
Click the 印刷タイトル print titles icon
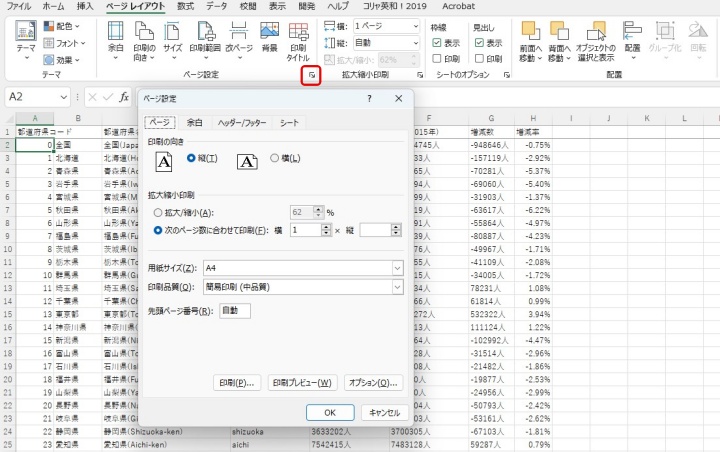point(298,41)
